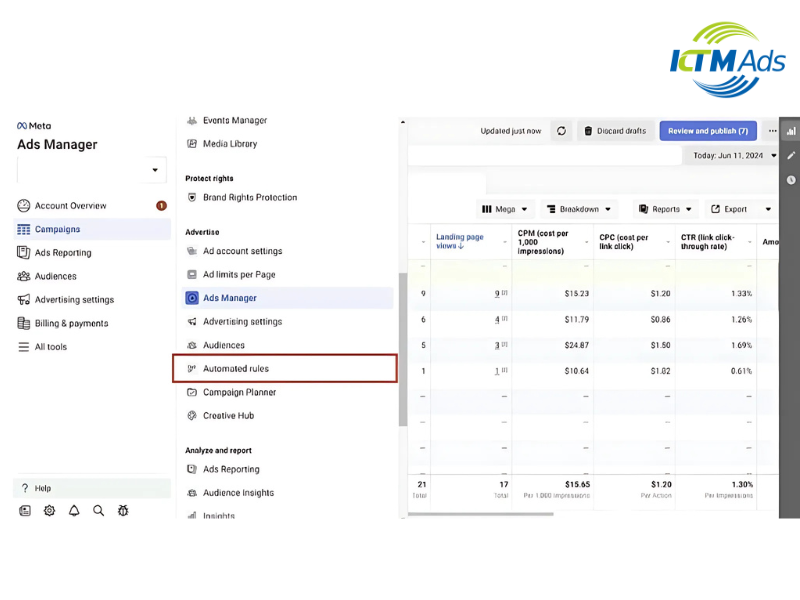Screen dimensions: 800x600
Task: Open the Reports dropdown
Action: (665, 209)
